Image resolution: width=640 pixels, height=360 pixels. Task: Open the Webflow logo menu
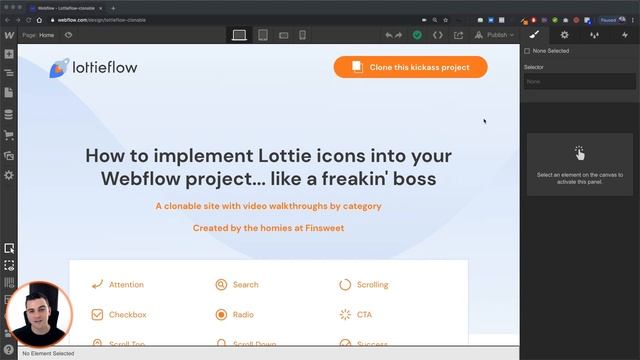[x=9, y=35]
